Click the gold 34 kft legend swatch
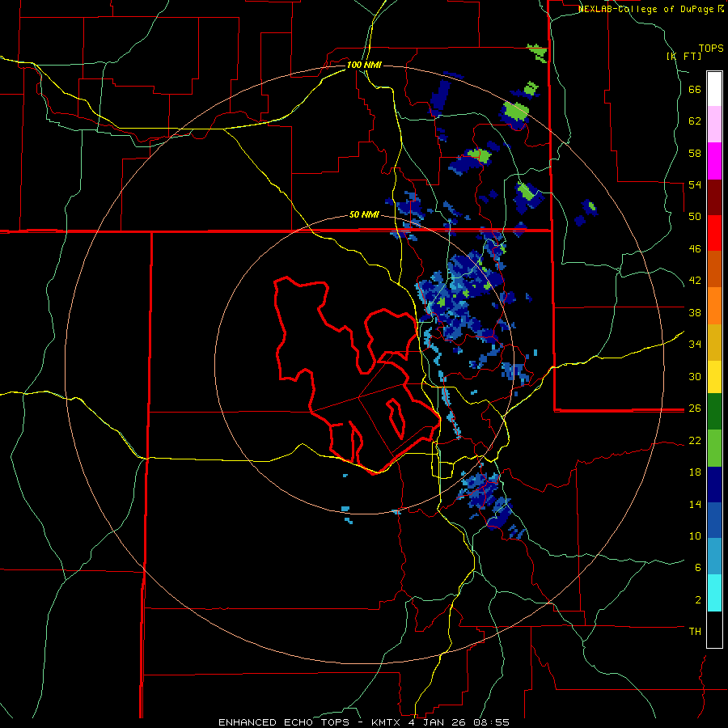The height and width of the screenshot is (728, 728). tap(714, 342)
